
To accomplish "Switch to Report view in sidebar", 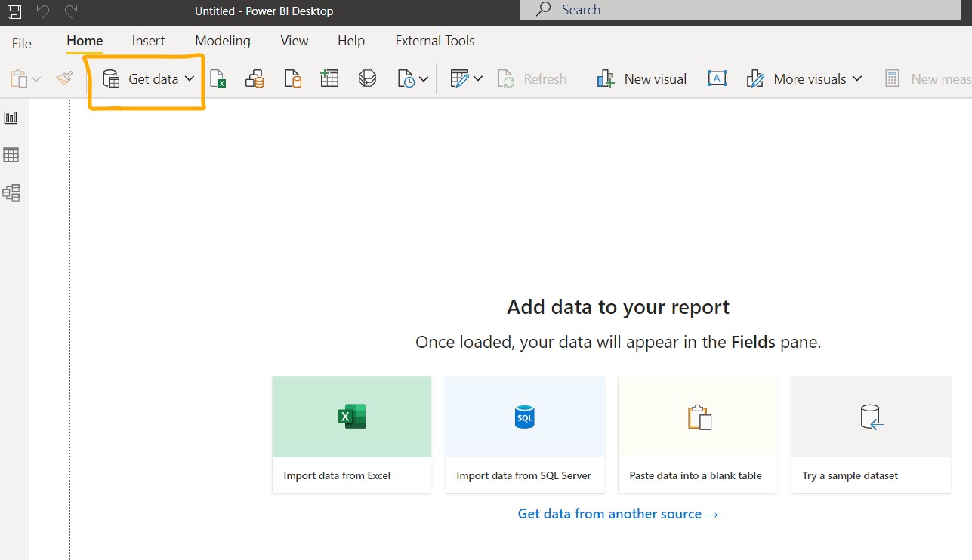I will (11, 118).
